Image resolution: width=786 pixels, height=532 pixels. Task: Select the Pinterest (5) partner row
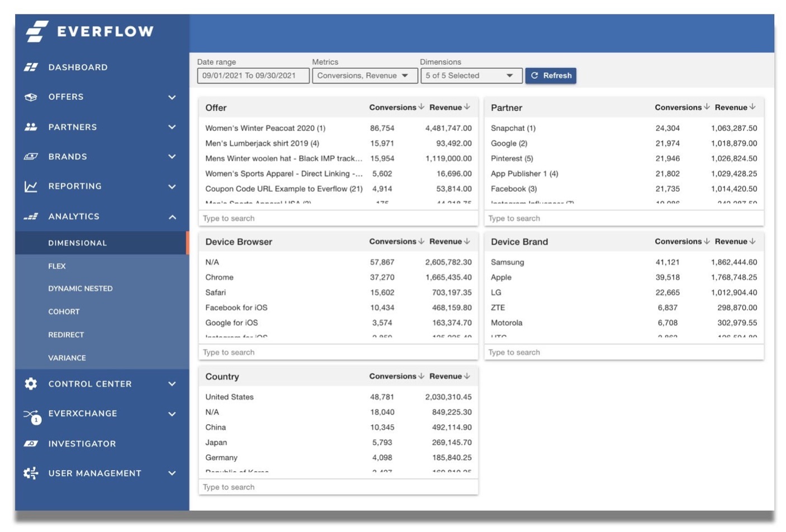(x=624, y=158)
